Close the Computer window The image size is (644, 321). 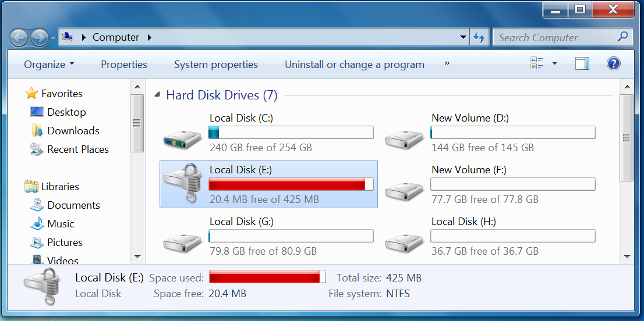click(x=613, y=9)
